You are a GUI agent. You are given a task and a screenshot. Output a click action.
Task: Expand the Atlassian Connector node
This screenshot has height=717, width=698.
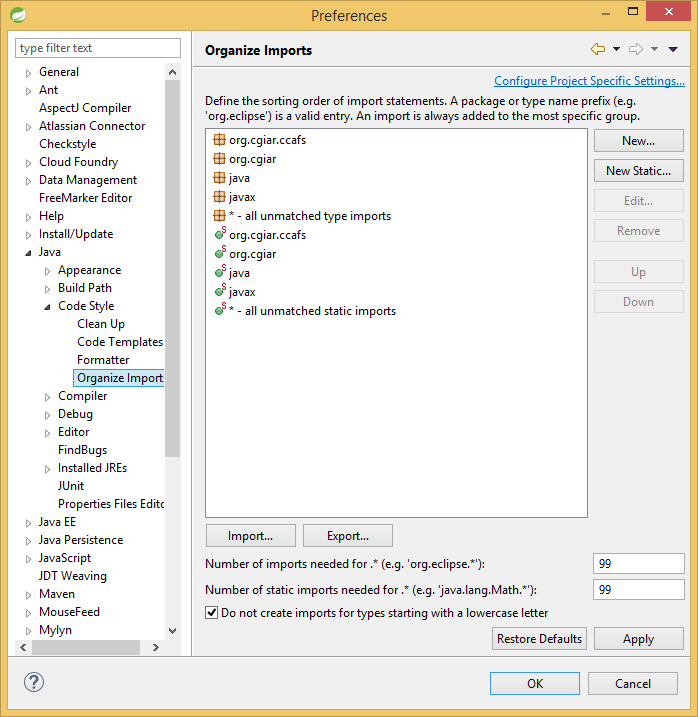pos(28,127)
